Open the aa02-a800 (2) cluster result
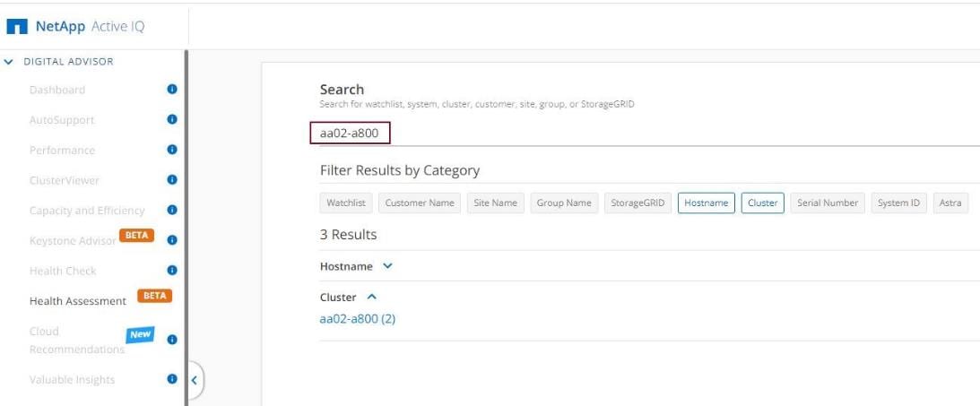980x406 pixels. coord(358,319)
